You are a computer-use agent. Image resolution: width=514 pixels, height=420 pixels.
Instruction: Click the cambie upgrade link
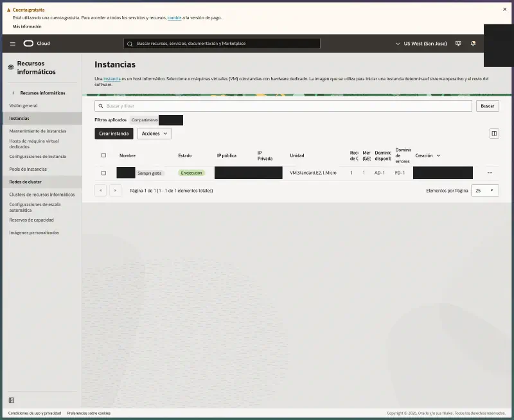pyautogui.click(x=174, y=18)
